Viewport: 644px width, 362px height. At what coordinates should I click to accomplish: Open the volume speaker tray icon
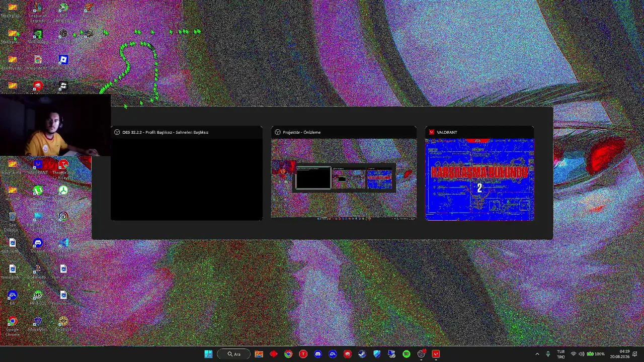tap(581, 354)
